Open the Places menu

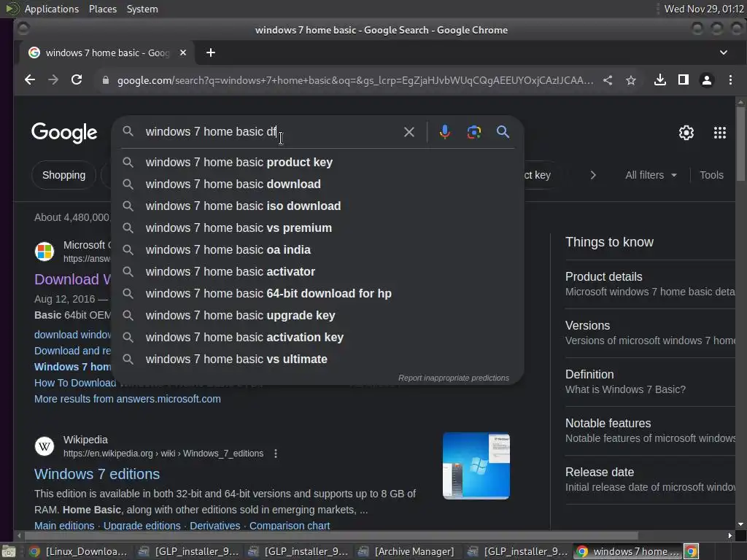tap(102, 9)
